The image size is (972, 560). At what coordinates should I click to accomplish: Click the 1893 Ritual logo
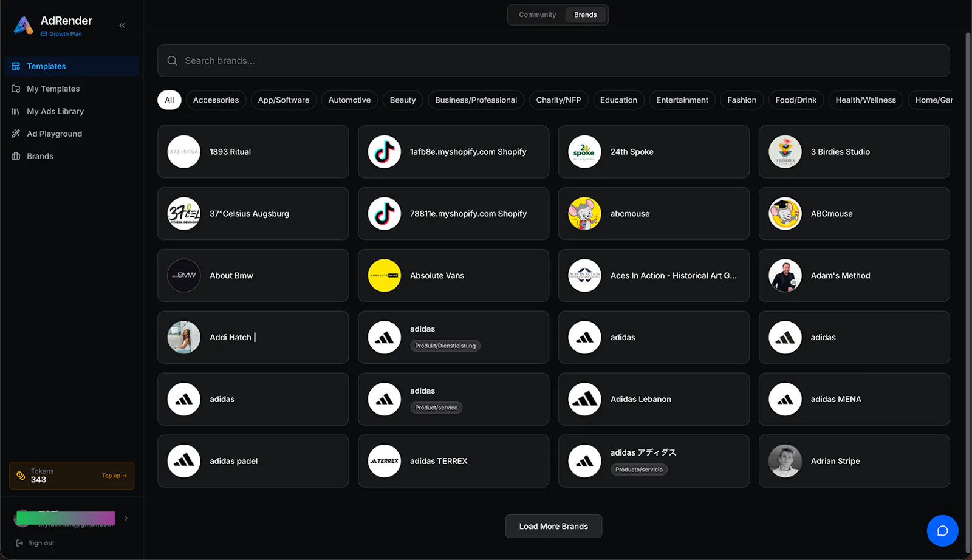point(183,152)
